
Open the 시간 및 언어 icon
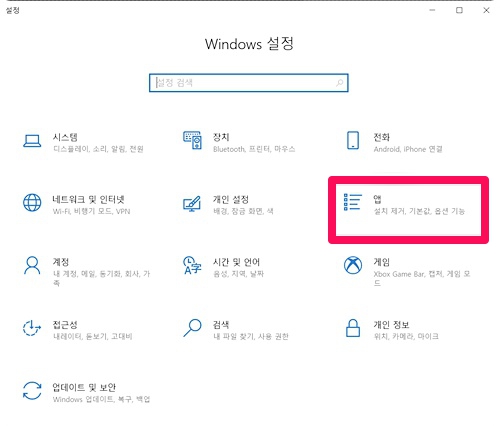coord(192,265)
